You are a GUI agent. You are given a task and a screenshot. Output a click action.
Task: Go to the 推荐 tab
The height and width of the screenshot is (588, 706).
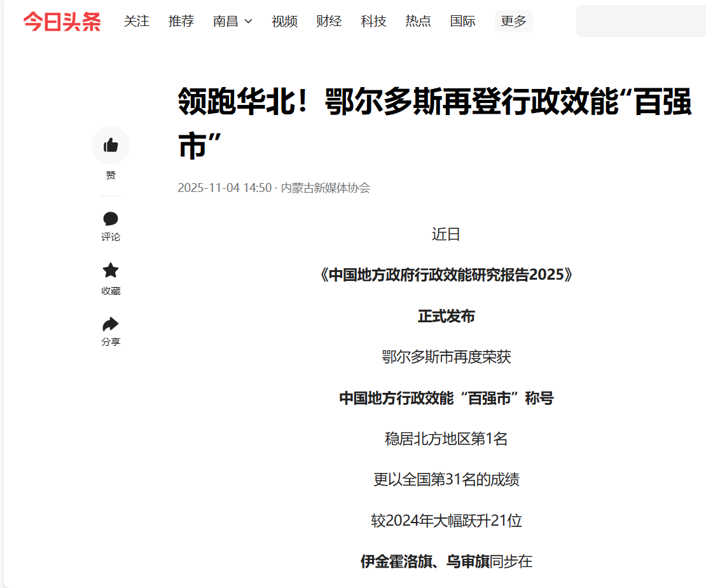(x=181, y=22)
